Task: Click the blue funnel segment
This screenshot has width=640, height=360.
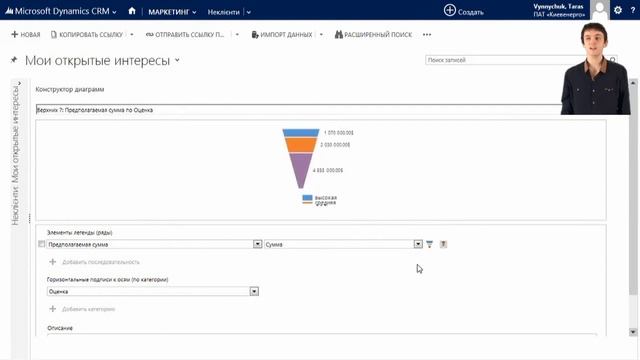Action: click(301, 133)
